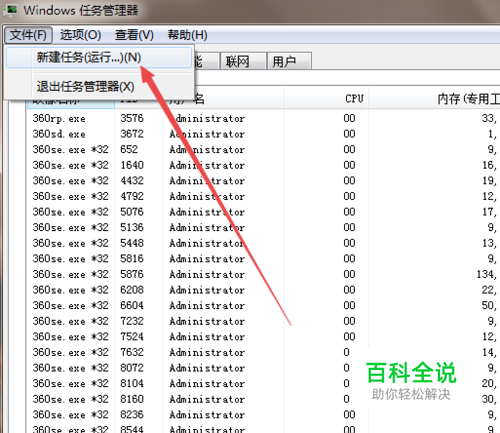Viewport: 500px width, 433px height.
Task: Select the 360sd.exe process
Action: pyautogui.click(x=59, y=134)
